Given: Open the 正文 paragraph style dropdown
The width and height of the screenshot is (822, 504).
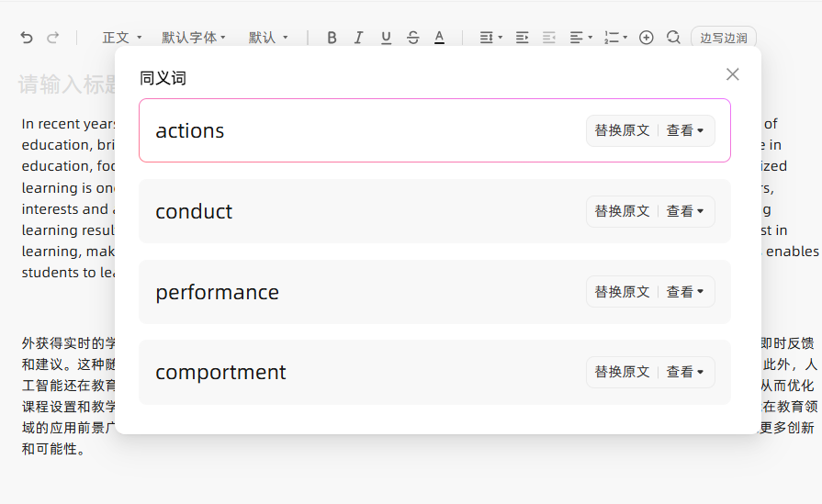Looking at the screenshot, I should pos(121,38).
